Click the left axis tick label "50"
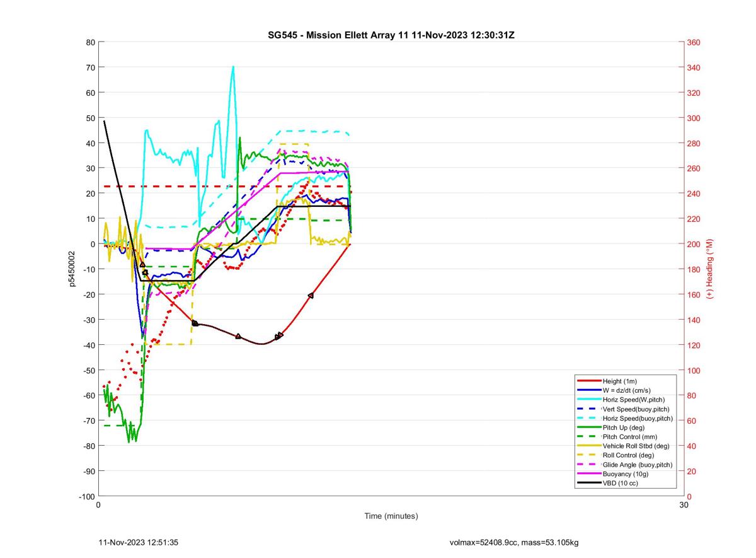This screenshot has height=558, width=756. pos(90,118)
